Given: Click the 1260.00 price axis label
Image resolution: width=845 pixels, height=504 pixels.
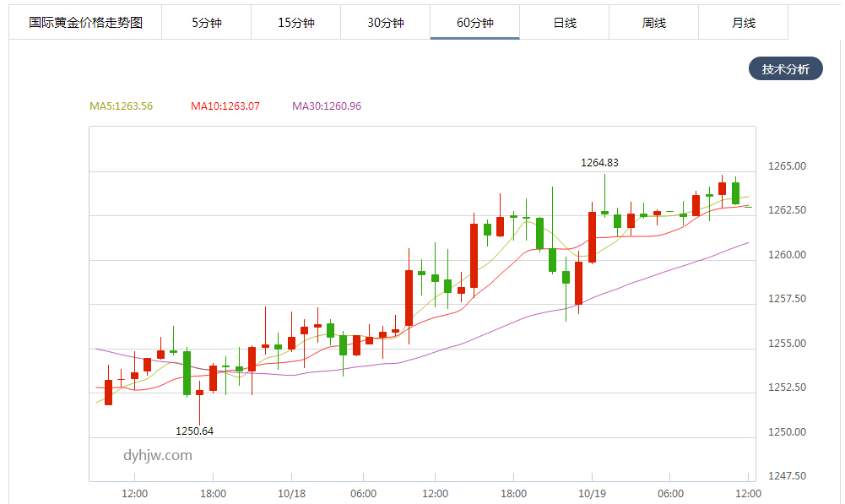Looking at the screenshot, I should pyautogui.click(x=788, y=255).
